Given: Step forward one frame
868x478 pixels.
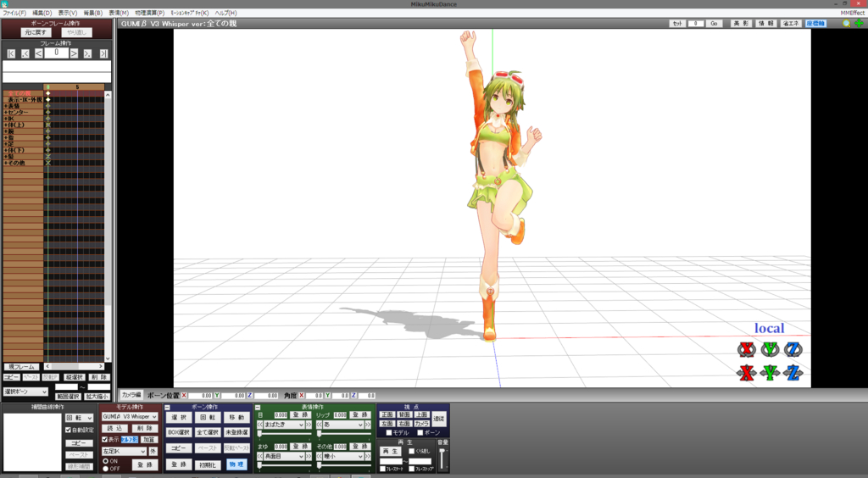Looking at the screenshot, I should pyautogui.click(x=74, y=53).
